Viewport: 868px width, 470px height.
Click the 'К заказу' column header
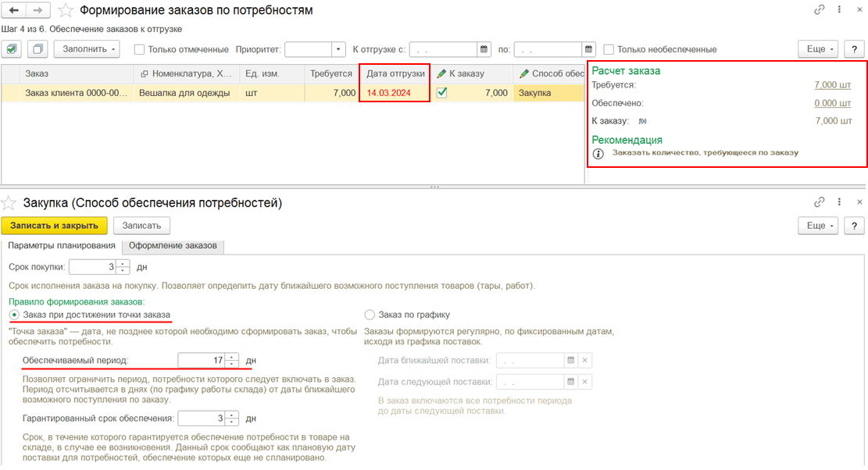[x=472, y=73]
